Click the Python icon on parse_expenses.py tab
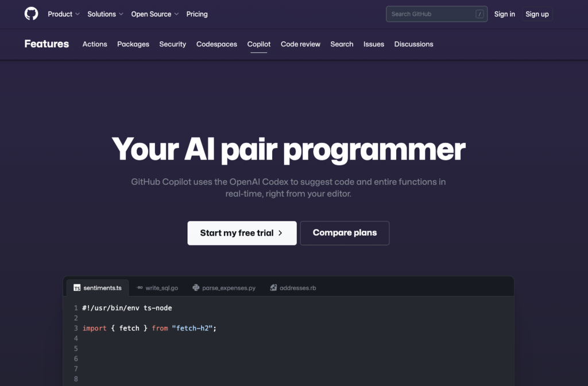This screenshot has width=588, height=386. [x=195, y=287]
